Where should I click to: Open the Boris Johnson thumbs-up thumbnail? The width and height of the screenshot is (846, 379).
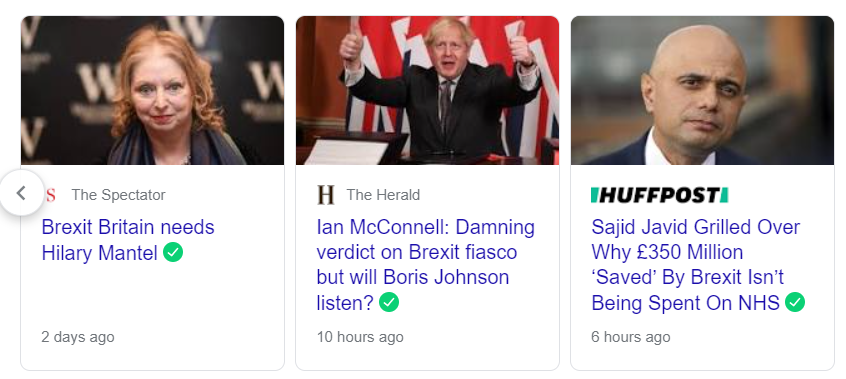point(427,90)
